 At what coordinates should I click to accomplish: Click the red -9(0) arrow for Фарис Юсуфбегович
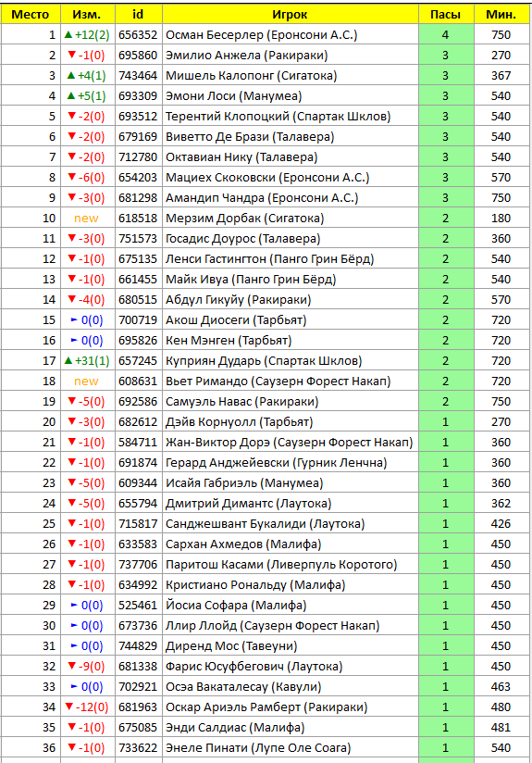(x=72, y=666)
